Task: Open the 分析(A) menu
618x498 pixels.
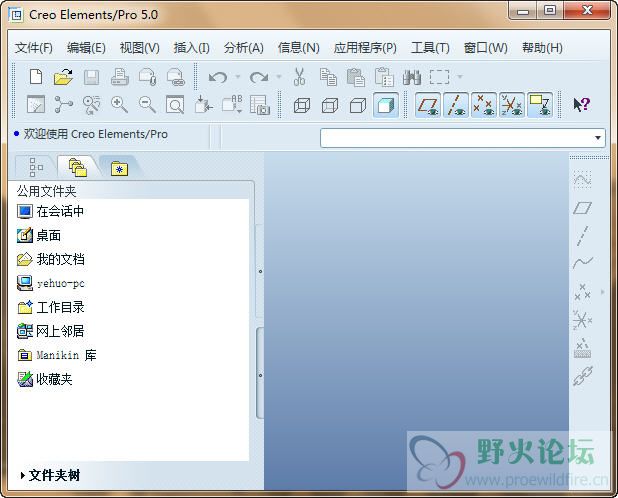Action: [x=244, y=48]
